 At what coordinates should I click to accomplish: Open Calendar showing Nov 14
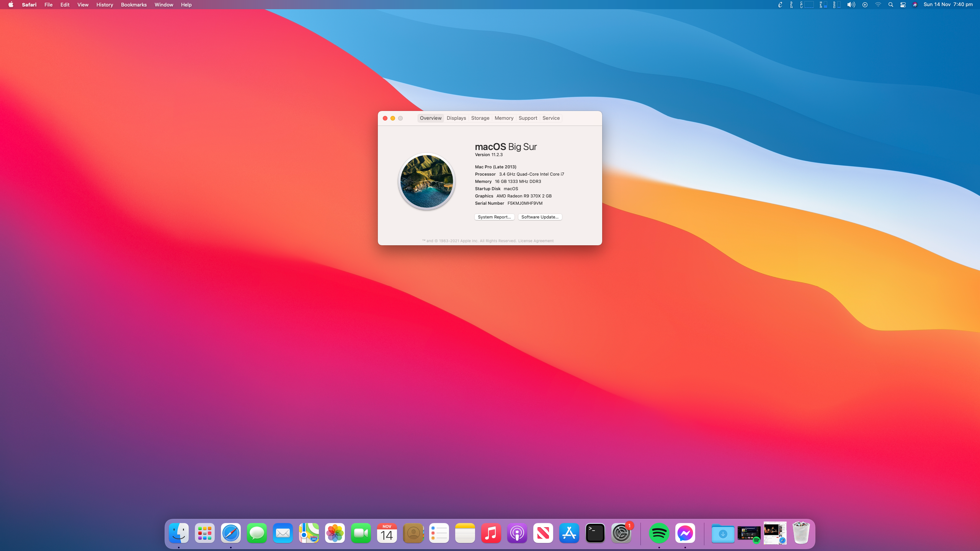[x=387, y=533]
